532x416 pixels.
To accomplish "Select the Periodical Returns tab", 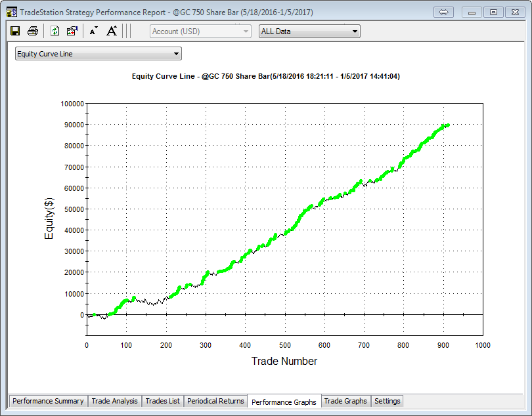I will click(215, 401).
